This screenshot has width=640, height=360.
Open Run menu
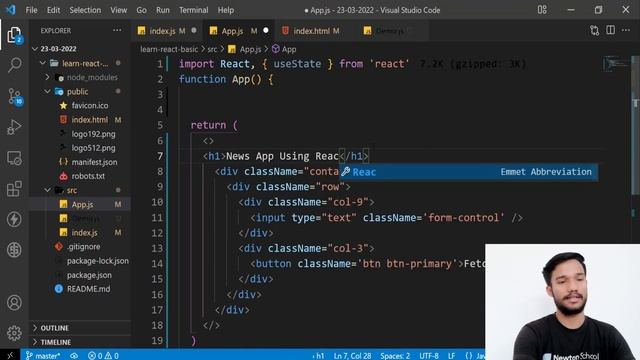[x=162, y=10]
